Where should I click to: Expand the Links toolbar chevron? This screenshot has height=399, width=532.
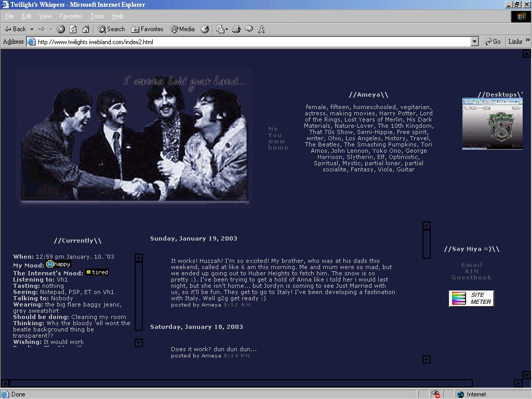tap(528, 40)
